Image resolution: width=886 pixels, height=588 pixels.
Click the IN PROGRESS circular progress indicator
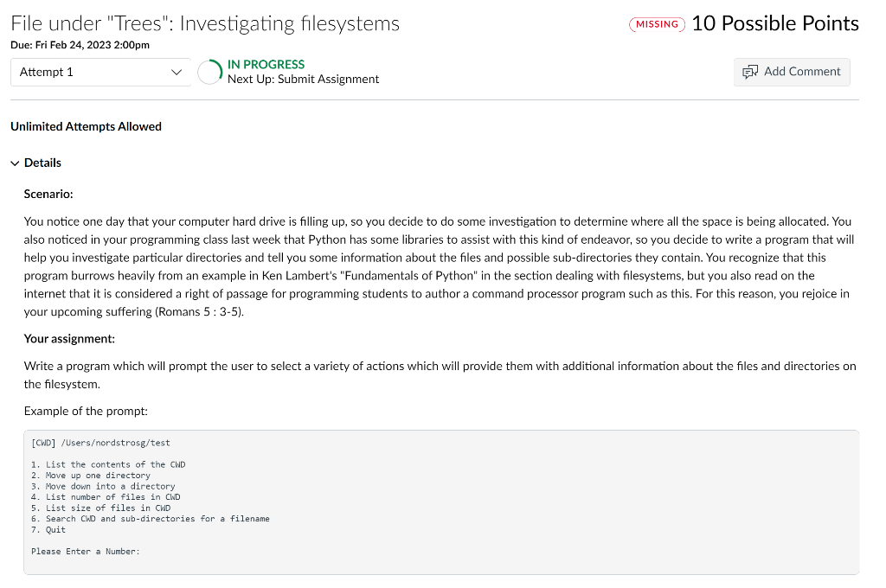(x=209, y=72)
